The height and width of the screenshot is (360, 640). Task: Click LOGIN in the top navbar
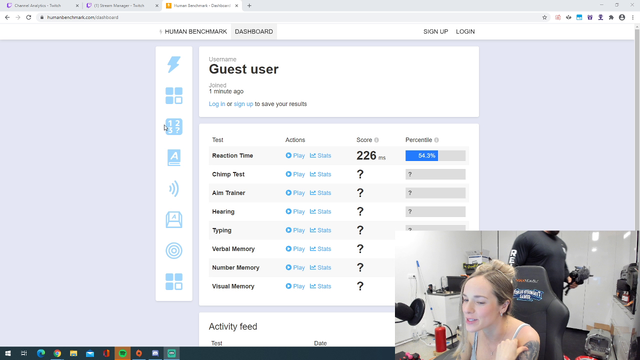coord(465,31)
